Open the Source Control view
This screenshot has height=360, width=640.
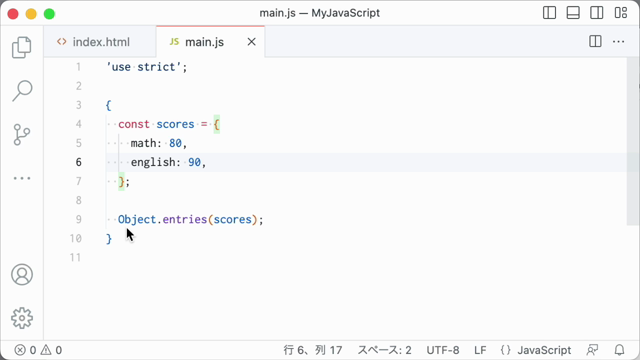coord(22,135)
